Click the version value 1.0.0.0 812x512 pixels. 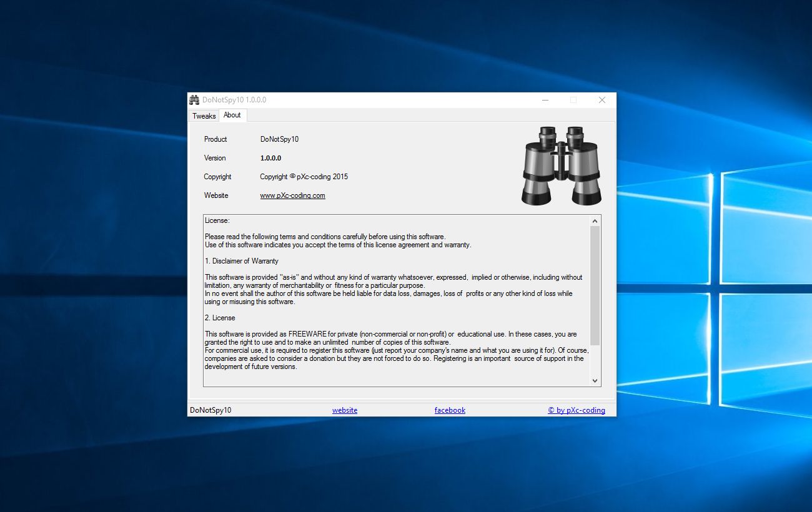click(x=271, y=158)
